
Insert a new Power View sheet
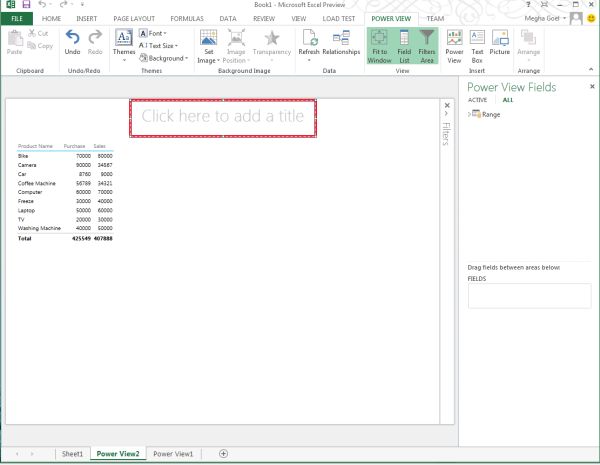pyautogui.click(x=454, y=46)
